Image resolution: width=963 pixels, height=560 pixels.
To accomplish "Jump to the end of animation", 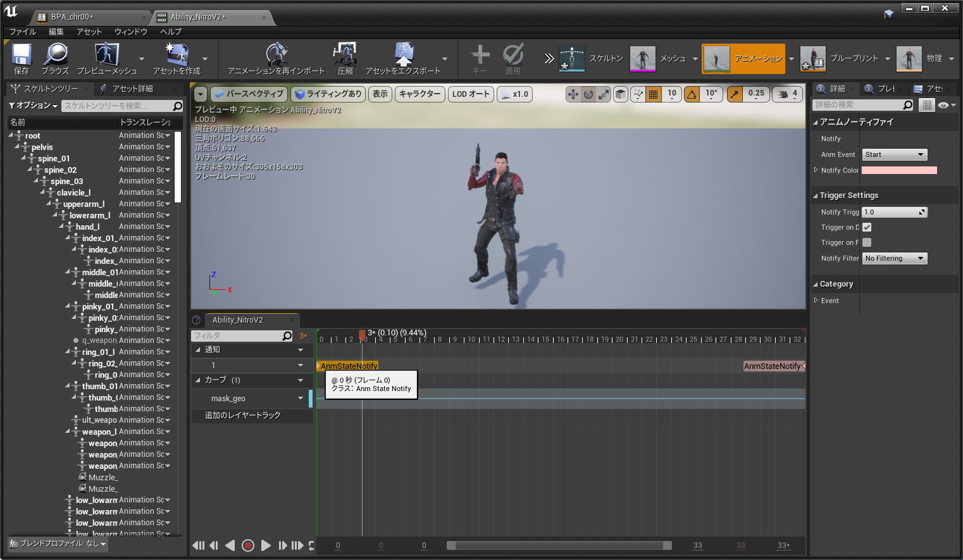I will tap(297, 545).
